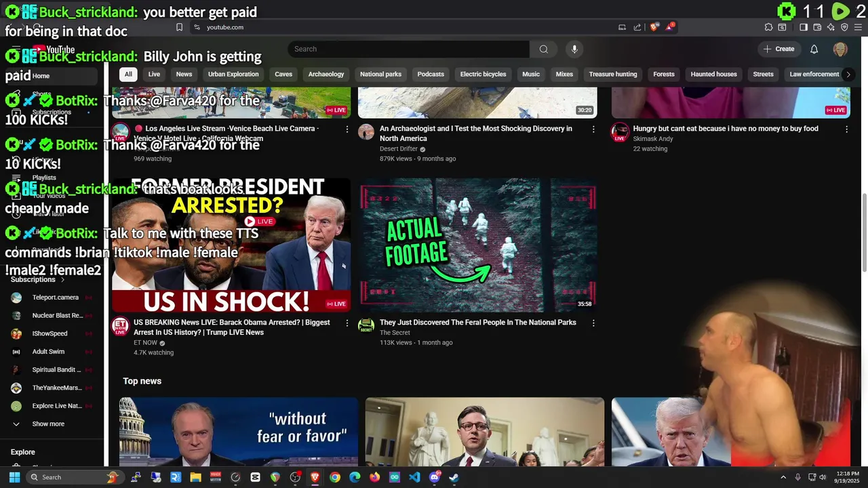
Task: Open YouTube notifications bell
Action: [814, 49]
